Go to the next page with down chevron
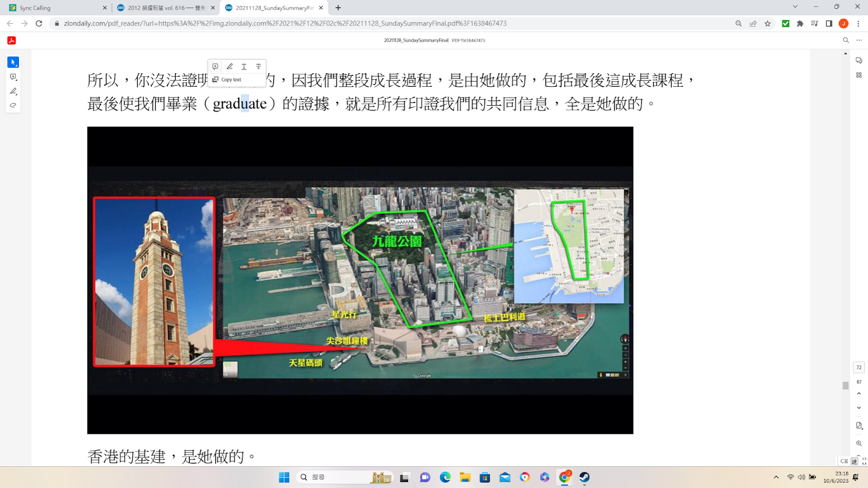This screenshot has height=488, width=868. [x=859, y=408]
